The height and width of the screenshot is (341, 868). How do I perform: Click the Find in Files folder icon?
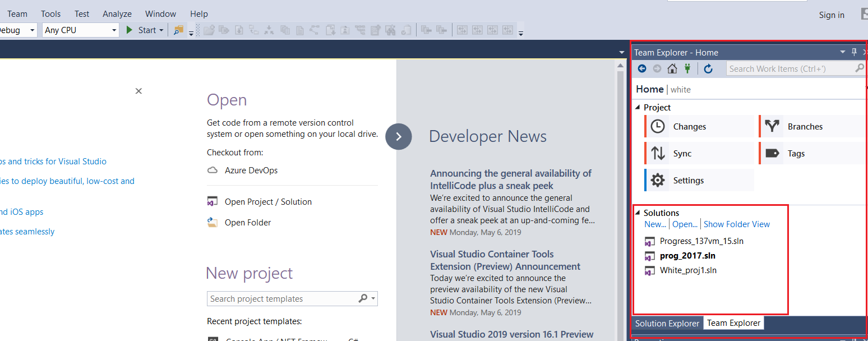tap(178, 30)
